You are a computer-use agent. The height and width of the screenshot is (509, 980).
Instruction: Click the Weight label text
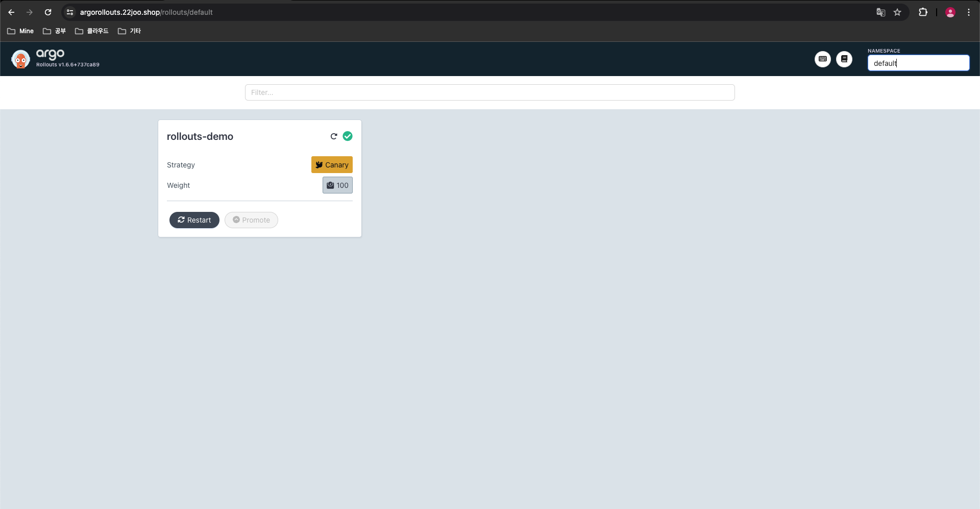pos(178,185)
